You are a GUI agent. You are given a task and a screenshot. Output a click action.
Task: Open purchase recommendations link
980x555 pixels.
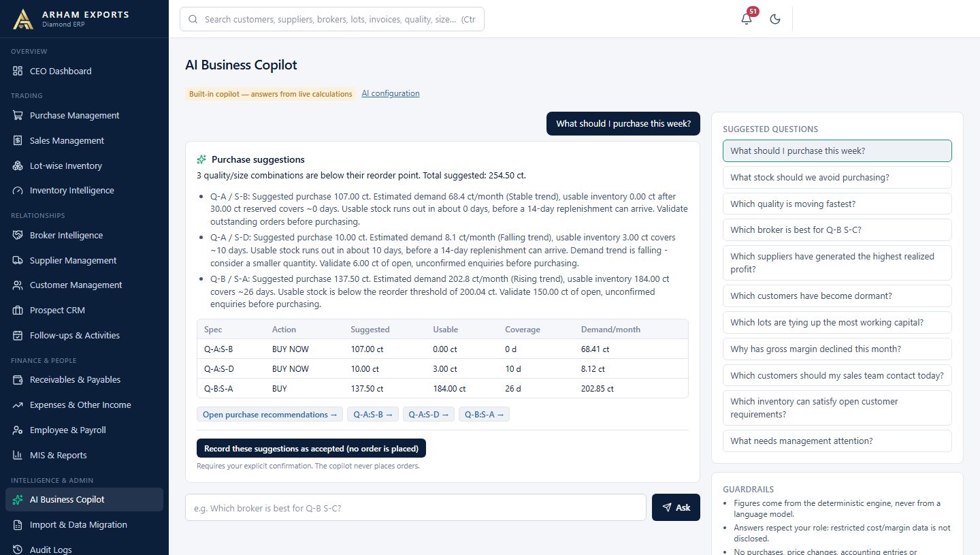[269, 414]
